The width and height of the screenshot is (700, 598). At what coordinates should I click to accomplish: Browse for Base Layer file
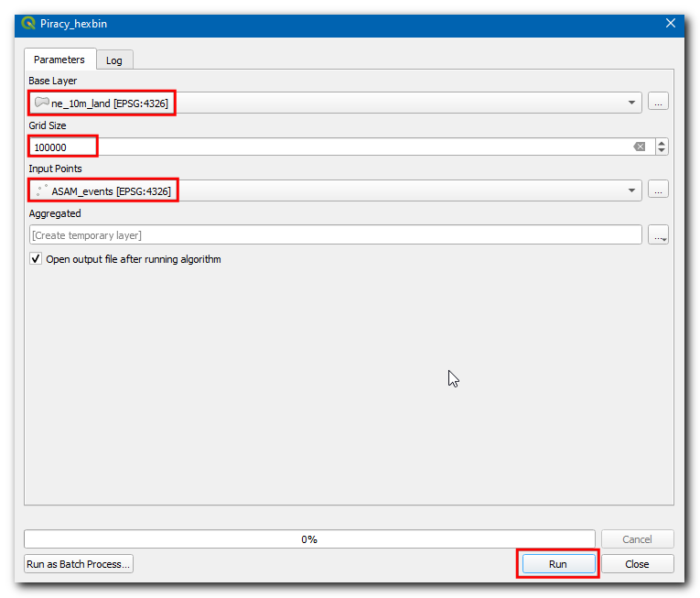[659, 103]
